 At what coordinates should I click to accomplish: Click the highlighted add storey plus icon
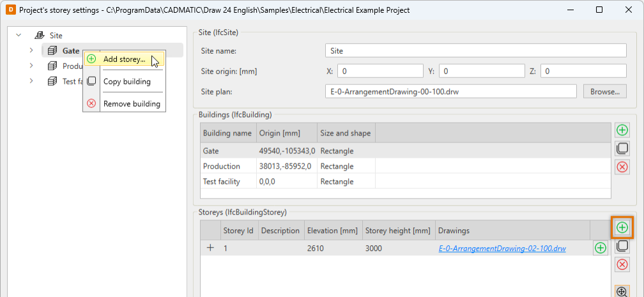coord(622,227)
